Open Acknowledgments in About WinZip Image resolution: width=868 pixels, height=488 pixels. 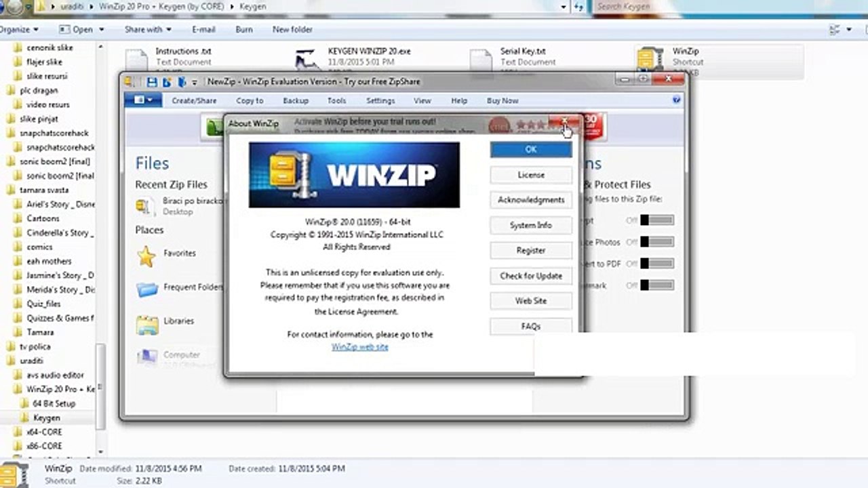[531, 200]
